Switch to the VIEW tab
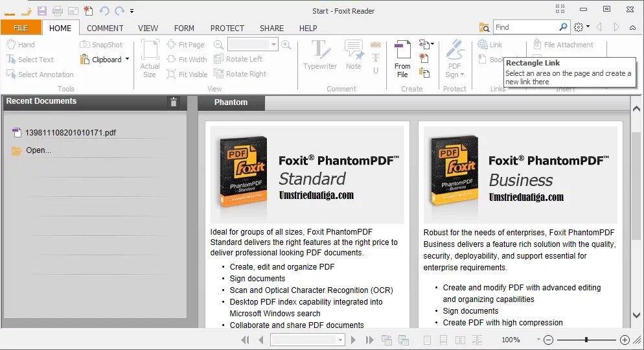The image size is (644, 350). pos(148,29)
